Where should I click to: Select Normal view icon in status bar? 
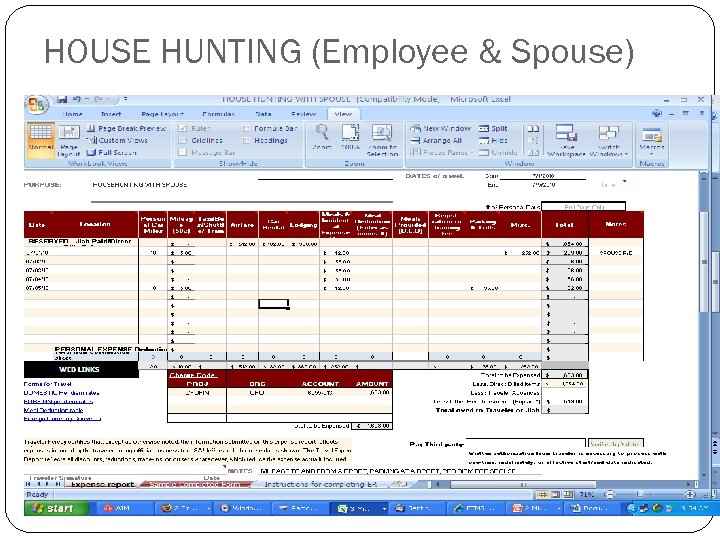pyautogui.click(x=542, y=495)
